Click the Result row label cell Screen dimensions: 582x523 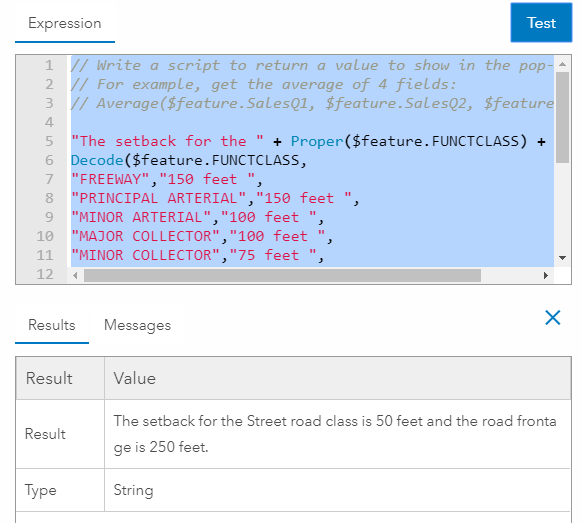click(60, 434)
